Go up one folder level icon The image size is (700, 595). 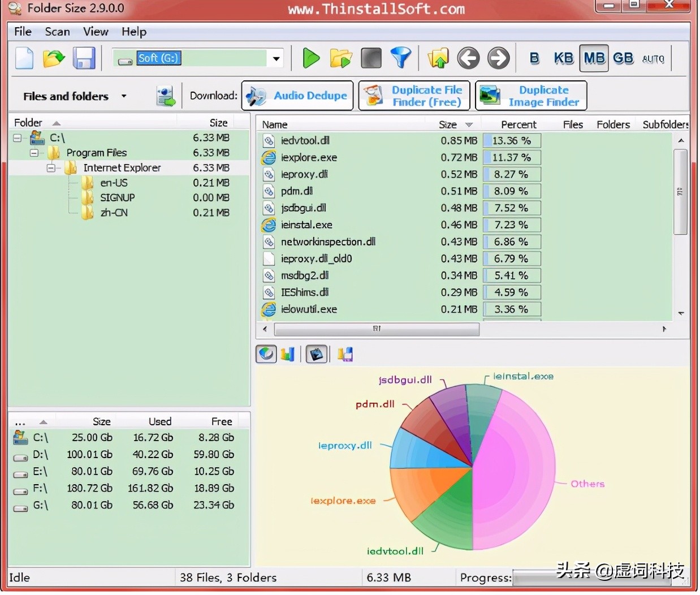point(438,58)
